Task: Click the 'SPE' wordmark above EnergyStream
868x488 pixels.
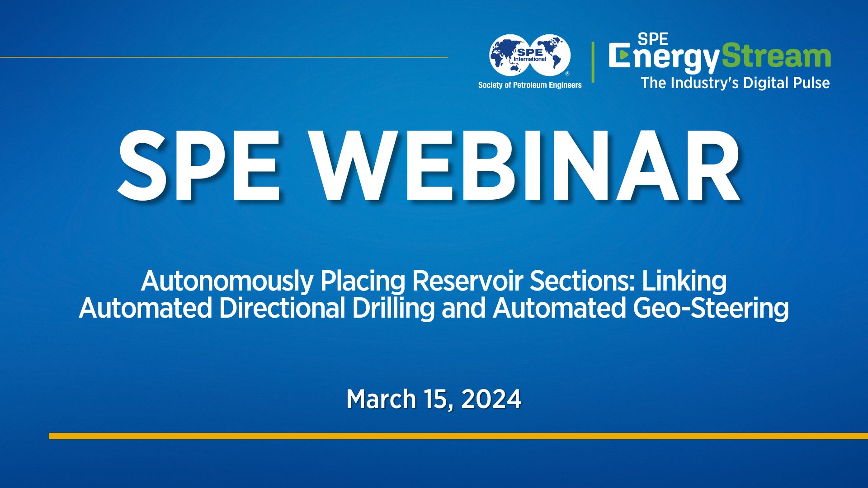Action: tap(653, 38)
